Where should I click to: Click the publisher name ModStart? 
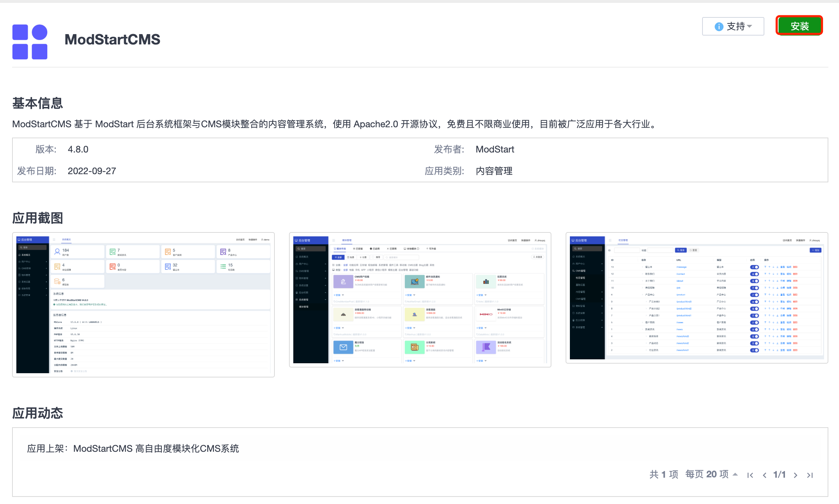pyautogui.click(x=495, y=149)
